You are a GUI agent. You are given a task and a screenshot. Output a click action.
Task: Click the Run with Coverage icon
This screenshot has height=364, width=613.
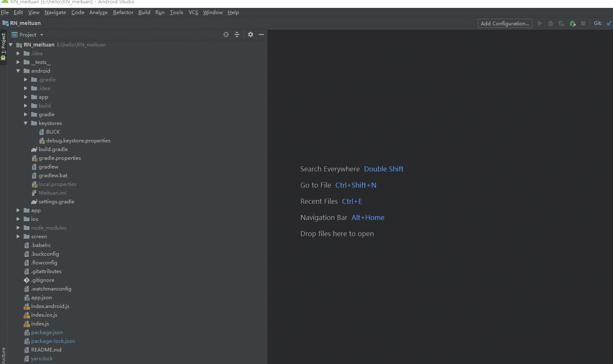coord(561,23)
